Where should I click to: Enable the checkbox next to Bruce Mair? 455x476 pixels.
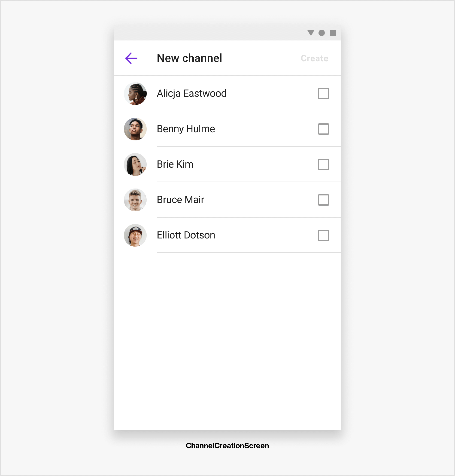click(x=323, y=200)
